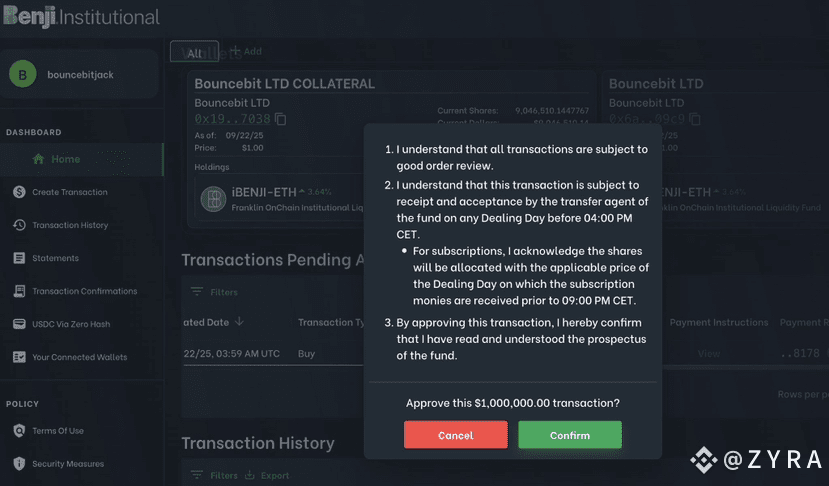Screen dimensions: 829x486
Task: Open the bouncebitjack user profile card
Action: 80,75
